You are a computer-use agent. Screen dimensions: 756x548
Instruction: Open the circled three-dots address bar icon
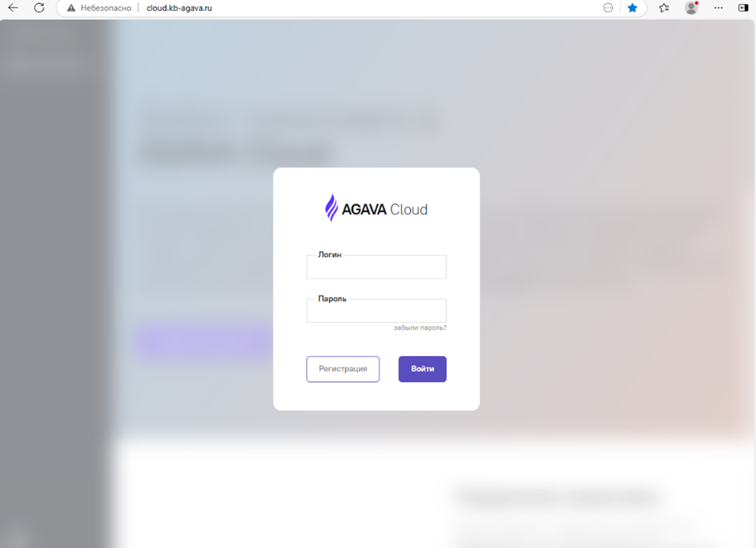click(x=608, y=8)
